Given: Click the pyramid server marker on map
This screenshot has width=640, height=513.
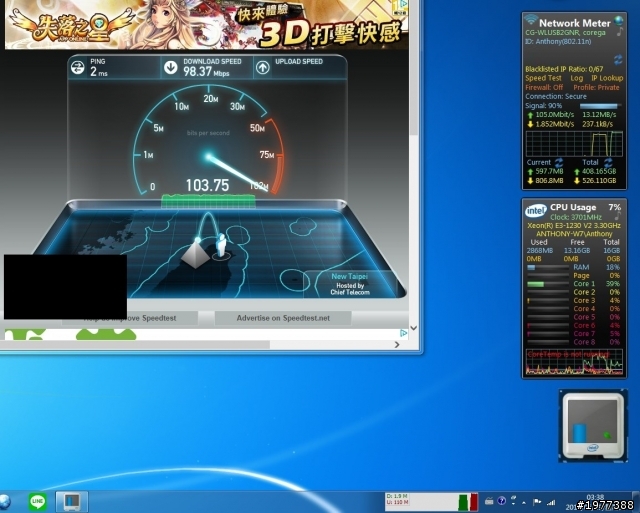Looking at the screenshot, I should (195, 255).
